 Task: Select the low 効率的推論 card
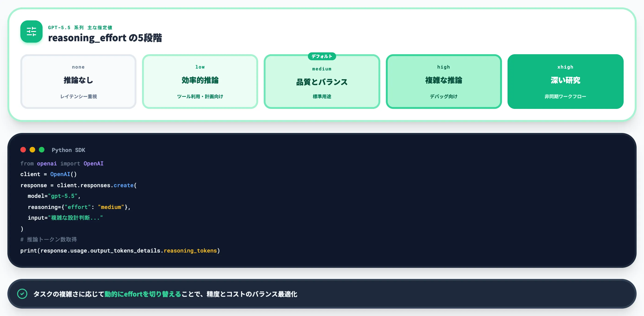[x=200, y=82]
